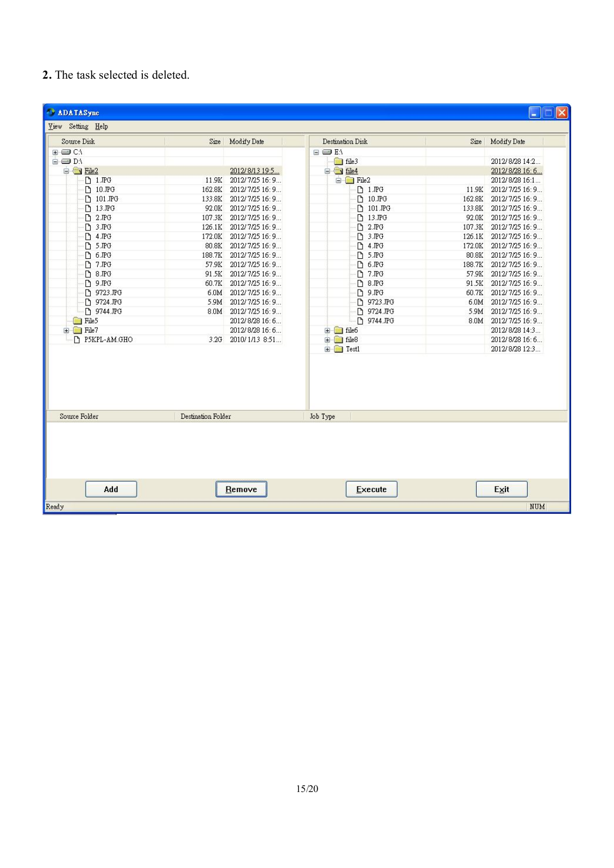This screenshot has width=614, height=868.
Task: Collapse the D:\ drive in Source Disk
Action: [x=55, y=162]
